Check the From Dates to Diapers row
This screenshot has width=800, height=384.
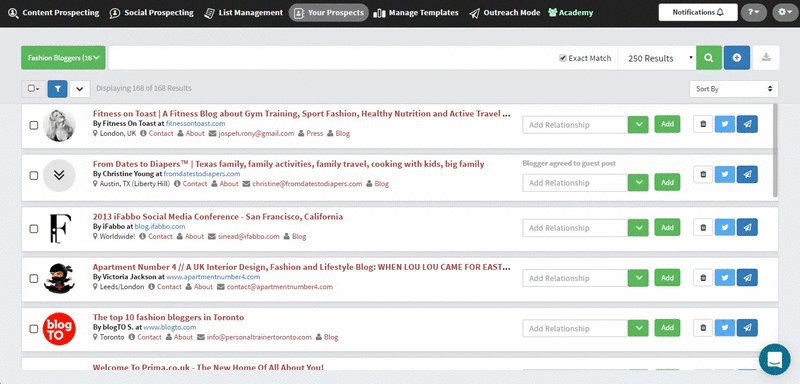click(34, 175)
